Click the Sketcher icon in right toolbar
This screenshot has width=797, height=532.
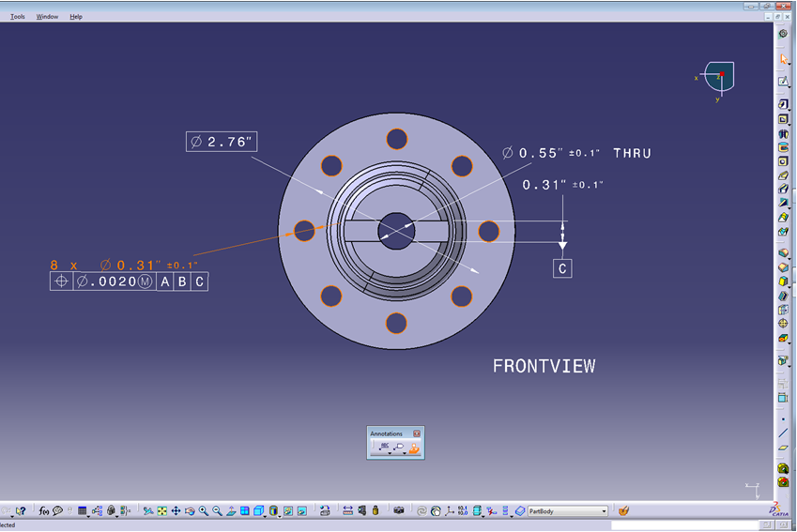click(783, 82)
